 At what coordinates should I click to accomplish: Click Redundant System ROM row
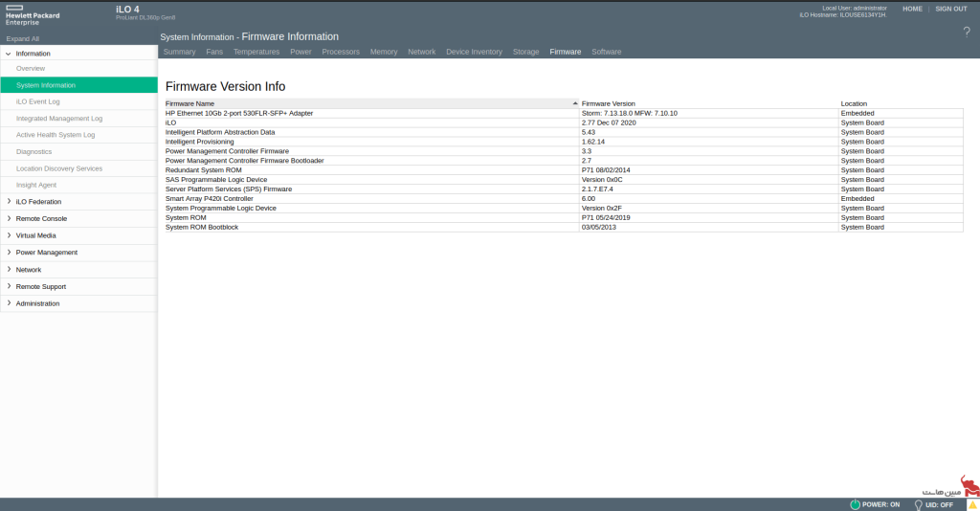pos(564,170)
